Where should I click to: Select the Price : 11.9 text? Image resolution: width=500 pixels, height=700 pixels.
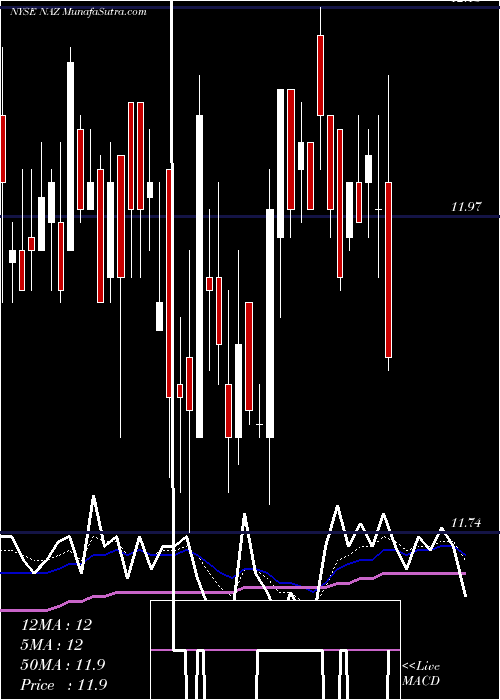click(x=64, y=685)
